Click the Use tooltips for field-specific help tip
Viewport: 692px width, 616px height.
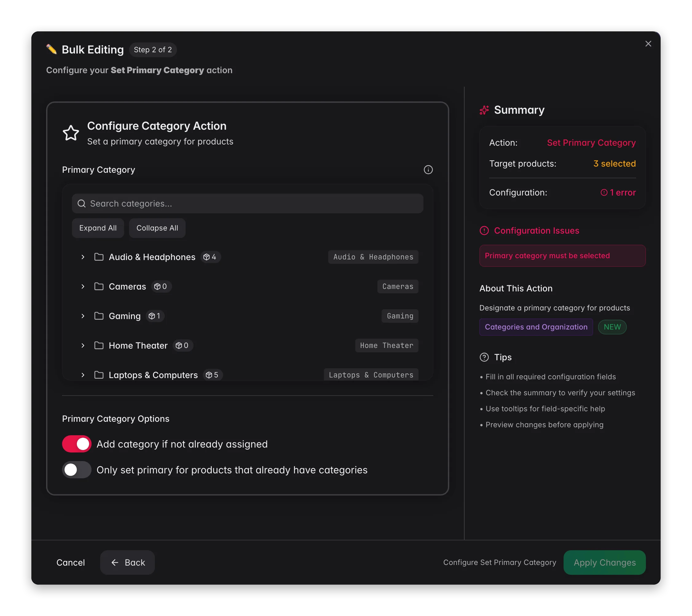[545, 409]
